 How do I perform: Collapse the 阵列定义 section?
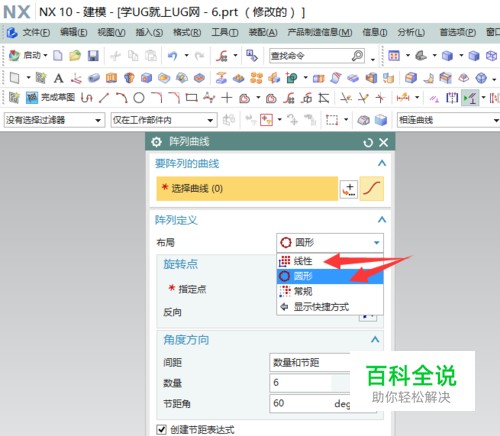(x=382, y=220)
